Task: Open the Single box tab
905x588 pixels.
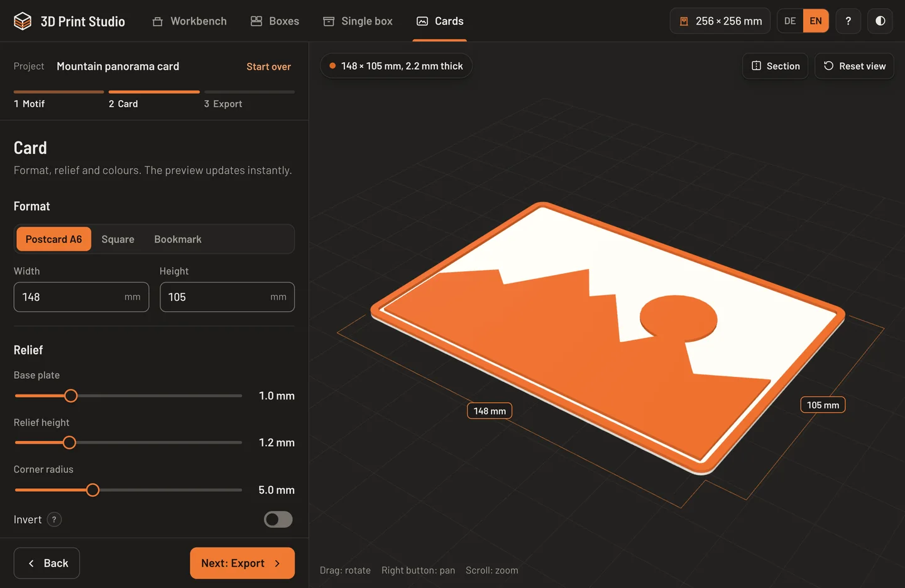Action: pos(358,21)
